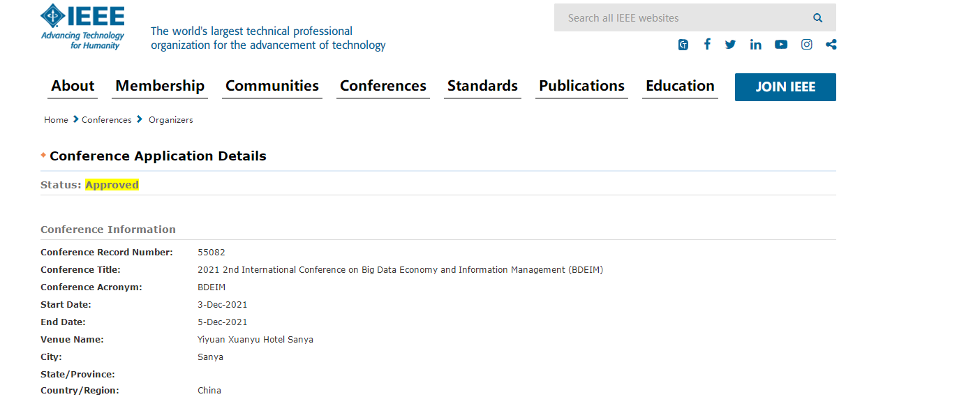
Task: Go to Home in the breadcrumb
Action: 56,120
